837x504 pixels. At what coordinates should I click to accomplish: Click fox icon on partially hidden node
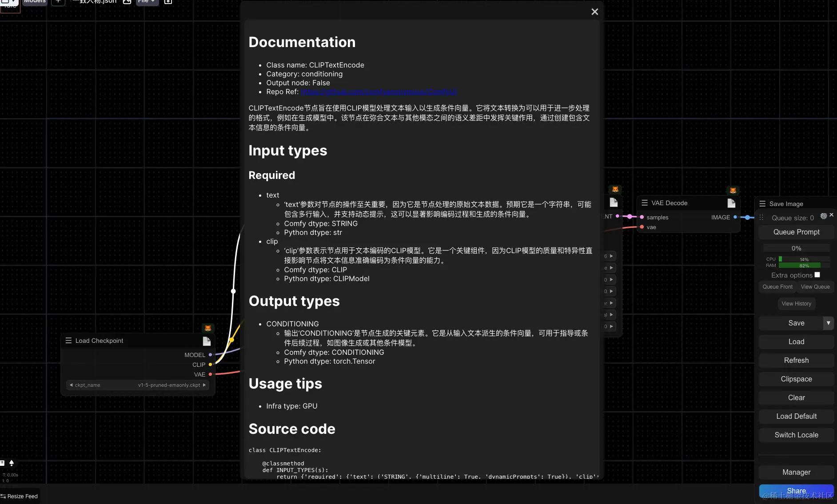615,190
